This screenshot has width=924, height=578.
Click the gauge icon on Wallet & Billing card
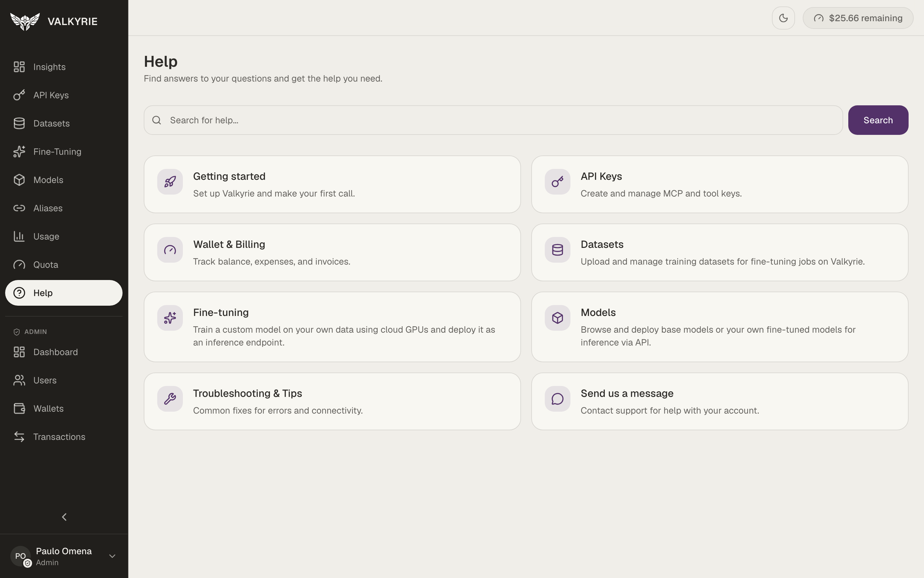tap(170, 250)
